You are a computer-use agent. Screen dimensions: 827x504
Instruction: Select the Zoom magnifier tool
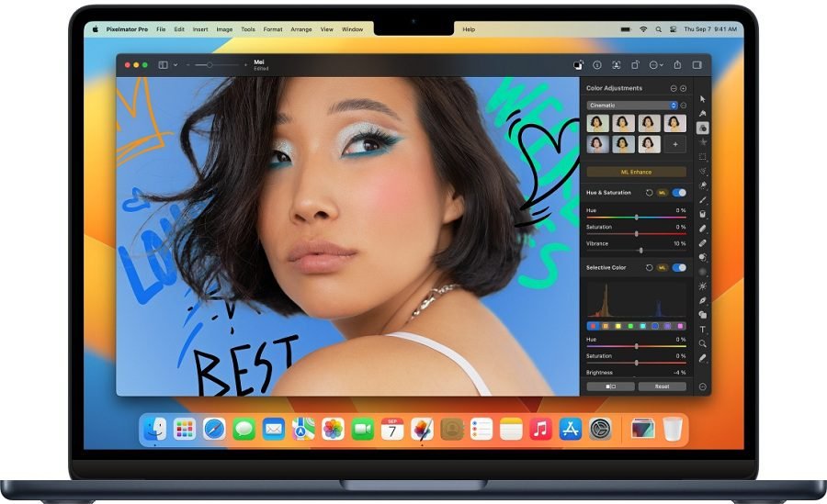(703, 343)
